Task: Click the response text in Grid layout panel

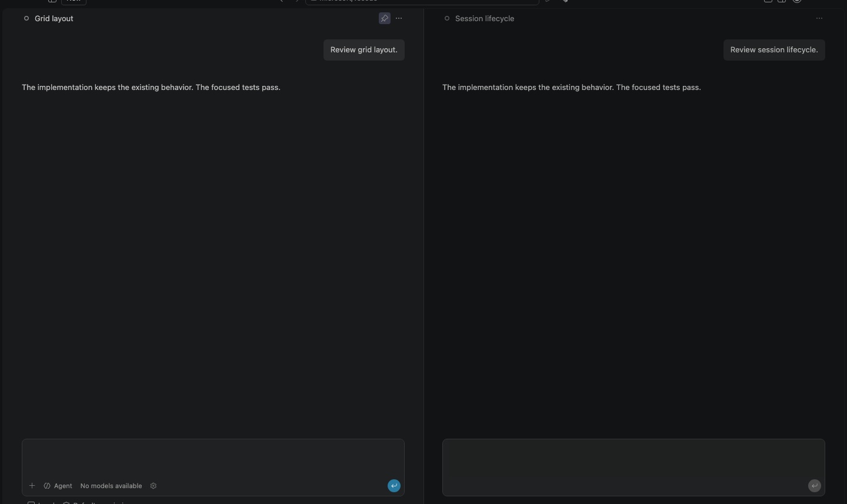Action: click(x=151, y=87)
